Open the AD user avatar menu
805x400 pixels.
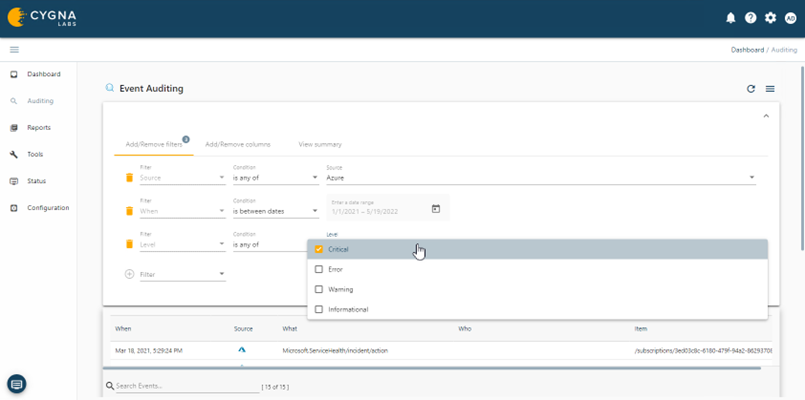click(791, 18)
